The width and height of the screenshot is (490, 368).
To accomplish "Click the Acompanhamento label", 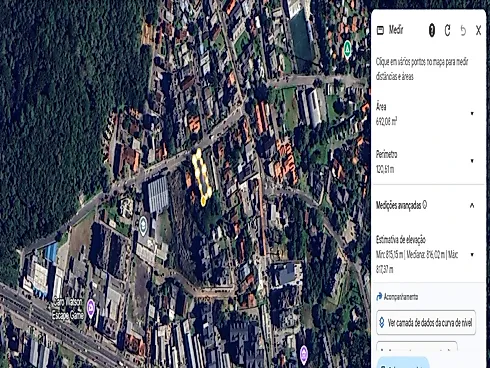I will point(401,297).
